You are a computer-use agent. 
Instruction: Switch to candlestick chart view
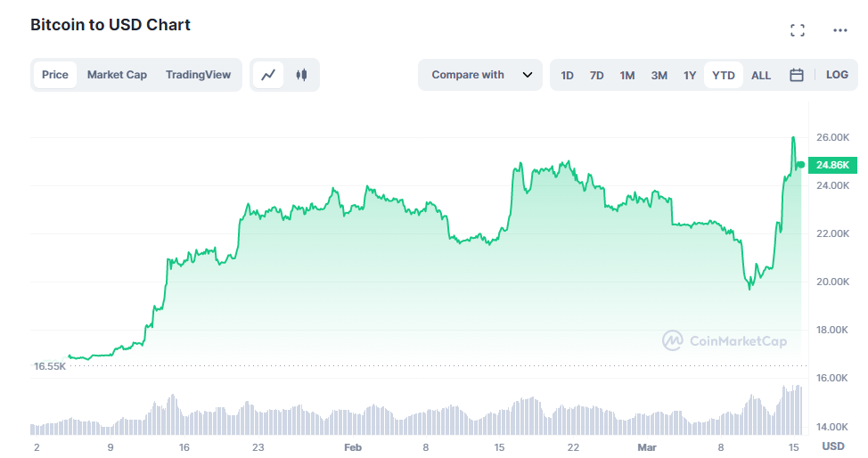[x=302, y=75]
